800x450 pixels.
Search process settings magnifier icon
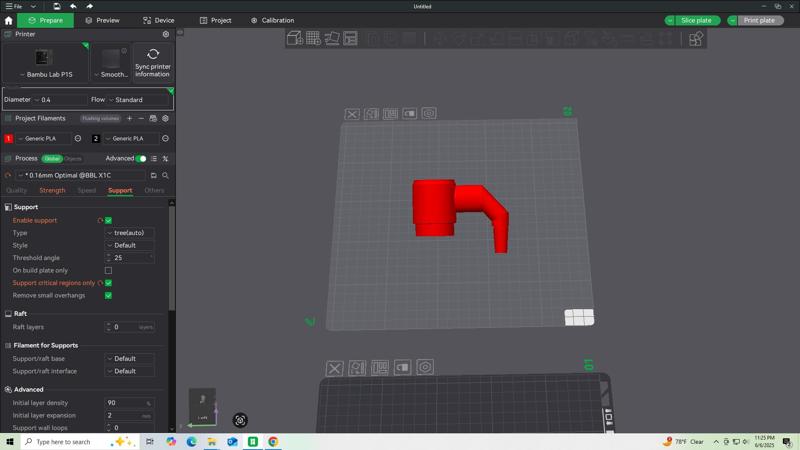click(x=165, y=176)
